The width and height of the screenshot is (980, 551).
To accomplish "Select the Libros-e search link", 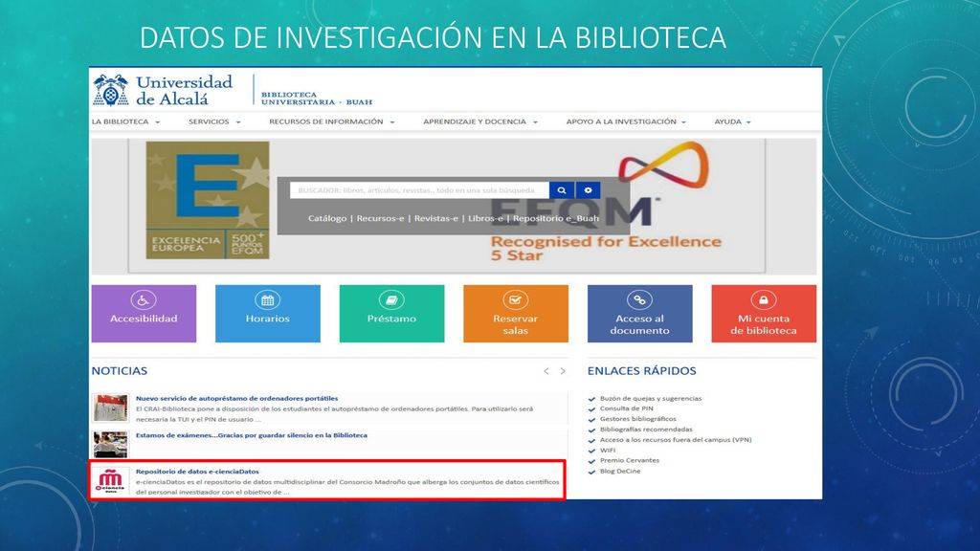I will [x=485, y=218].
